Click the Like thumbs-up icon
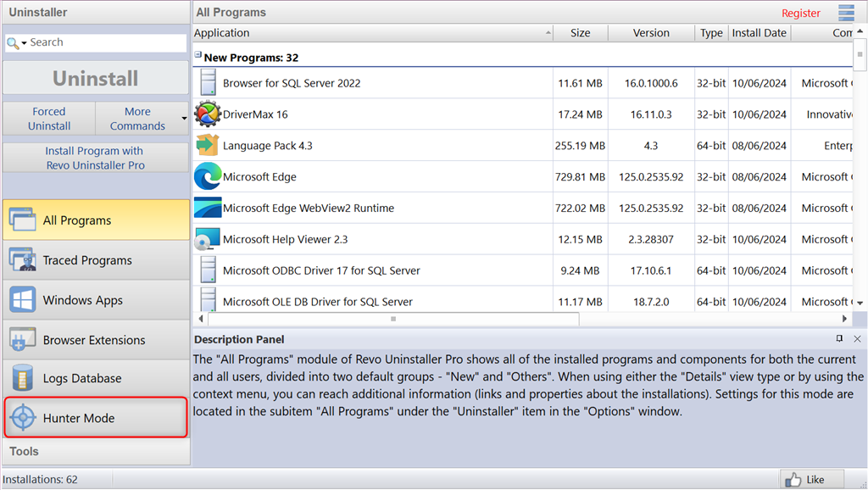The width and height of the screenshot is (868, 490). (793, 480)
